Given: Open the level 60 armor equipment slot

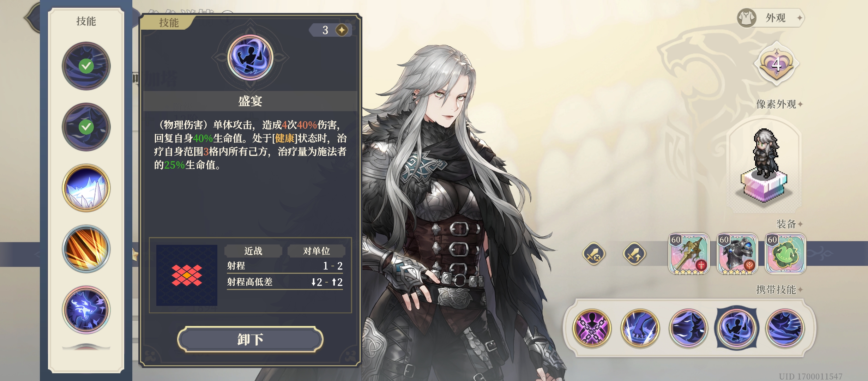Looking at the screenshot, I should click(x=737, y=254).
